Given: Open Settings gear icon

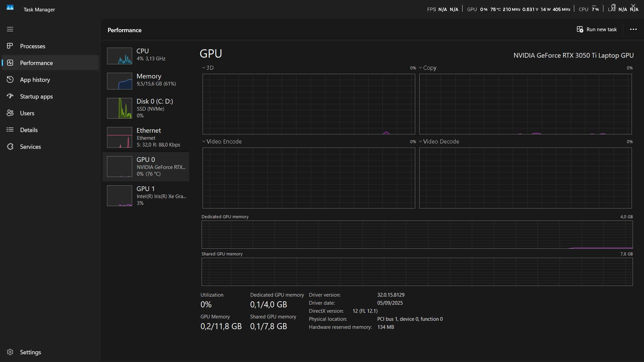Looking at the screenshot, I should coord(10,352).
